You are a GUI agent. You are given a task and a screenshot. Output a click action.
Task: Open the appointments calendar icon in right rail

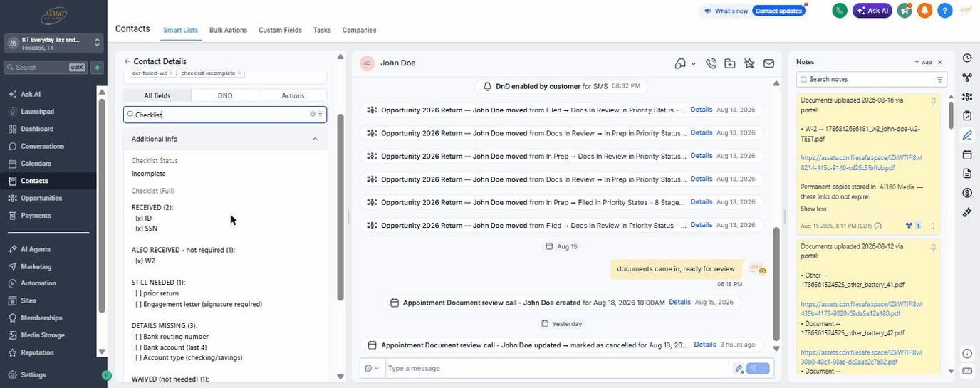[x=967, y=154]
